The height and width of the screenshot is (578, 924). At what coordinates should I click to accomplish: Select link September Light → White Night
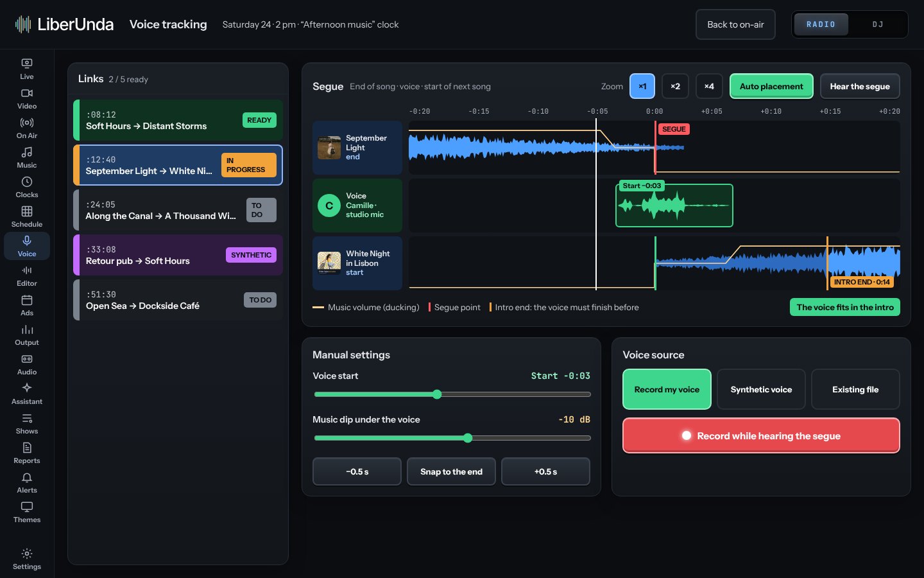click(x=178, y=165)
